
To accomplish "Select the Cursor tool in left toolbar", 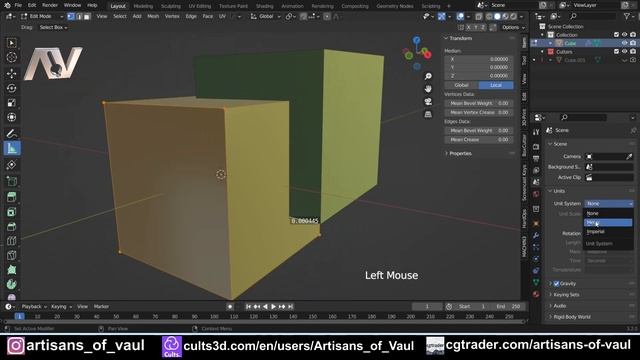I will point(11,57).
